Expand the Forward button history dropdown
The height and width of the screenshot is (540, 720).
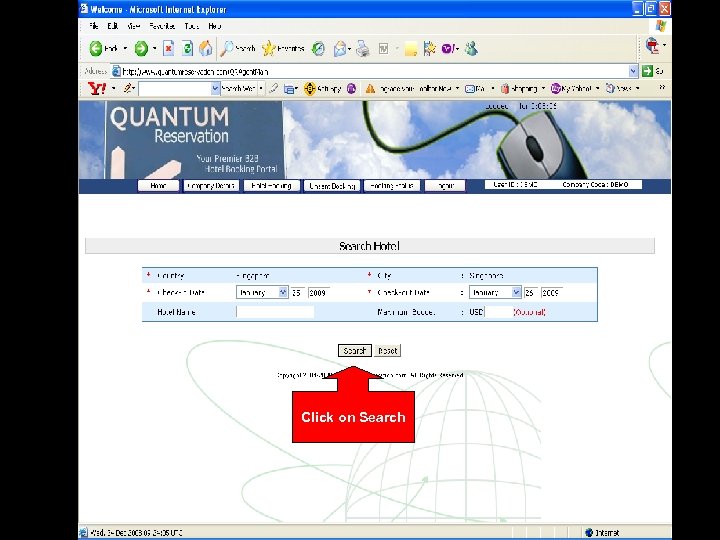tap(155, 48)
